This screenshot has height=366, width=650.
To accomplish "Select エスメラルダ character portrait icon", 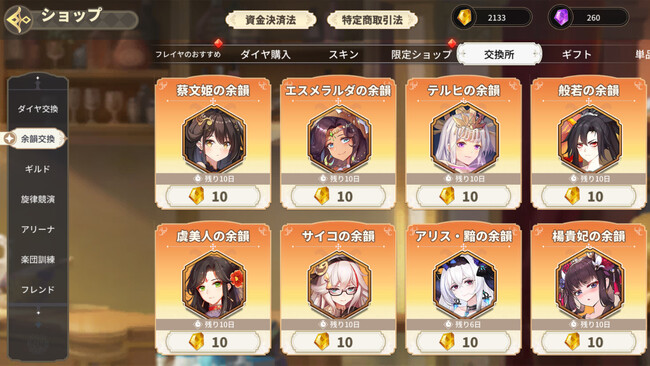I will (x=339, y=139).
